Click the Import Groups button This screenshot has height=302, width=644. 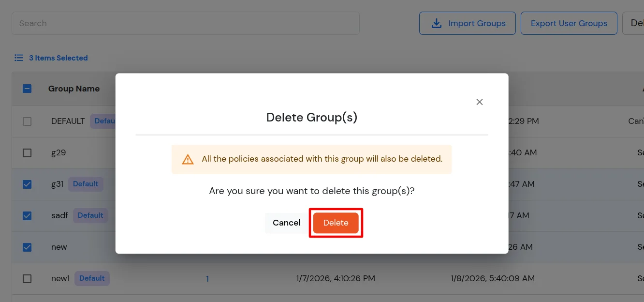468,23
